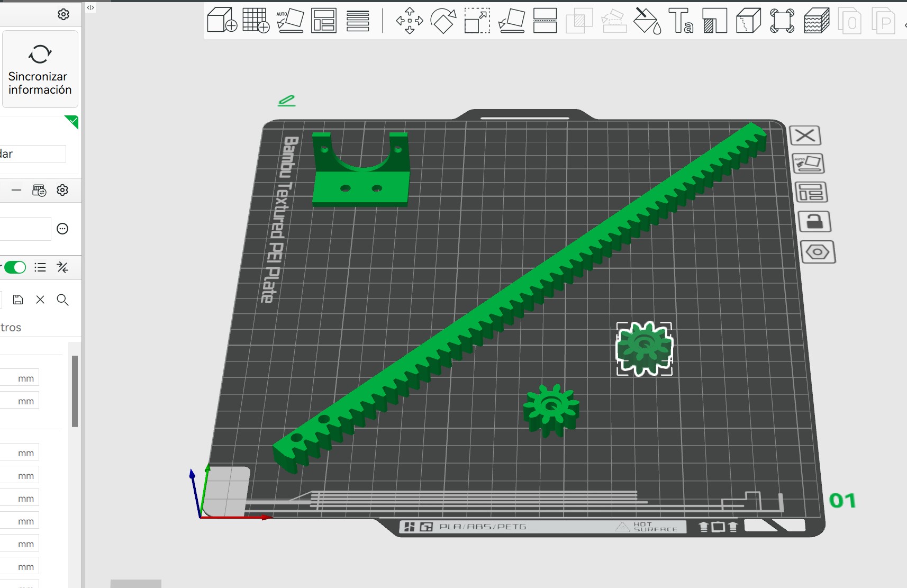Edit plate name with green pencil

point(286,100)
